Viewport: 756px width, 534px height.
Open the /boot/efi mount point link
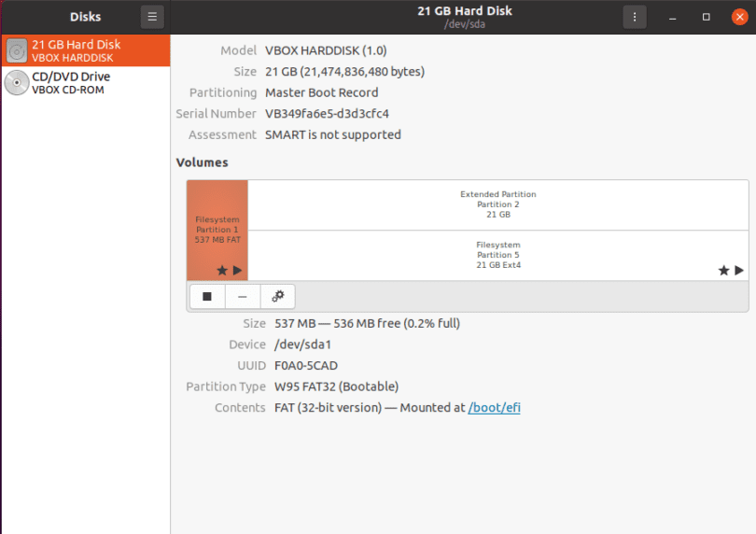tap(494, 408)
